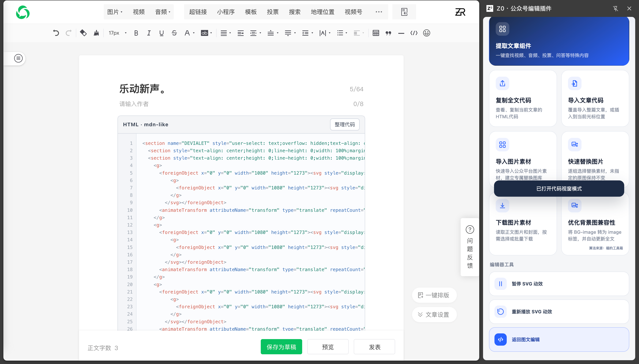
Task: Open the emoji picker icon
Action: (427, 33)
